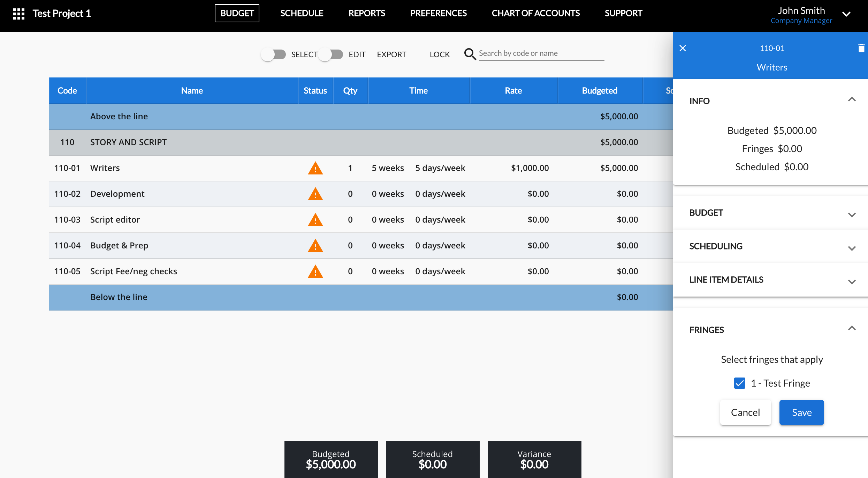Click the search magnifier icon
Image resolution: width=868 pixels, height=478 pixels.
[470, 54]
